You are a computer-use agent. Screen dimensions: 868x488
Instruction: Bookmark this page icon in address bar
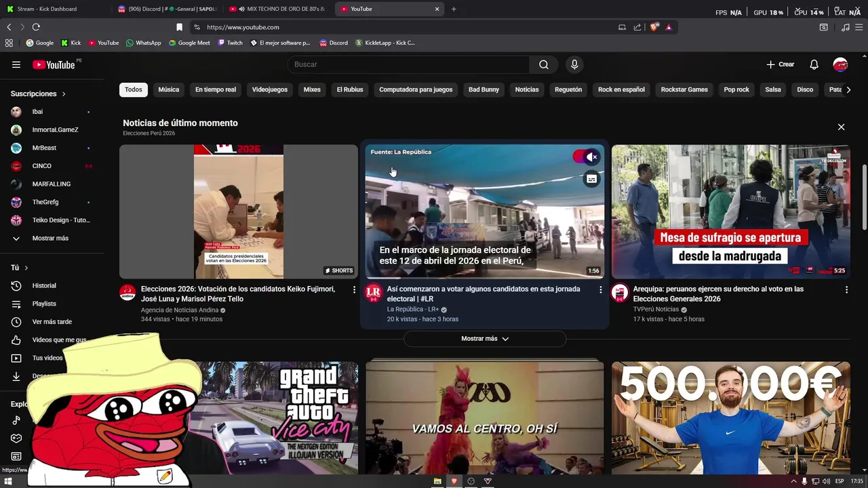[179, 27]
